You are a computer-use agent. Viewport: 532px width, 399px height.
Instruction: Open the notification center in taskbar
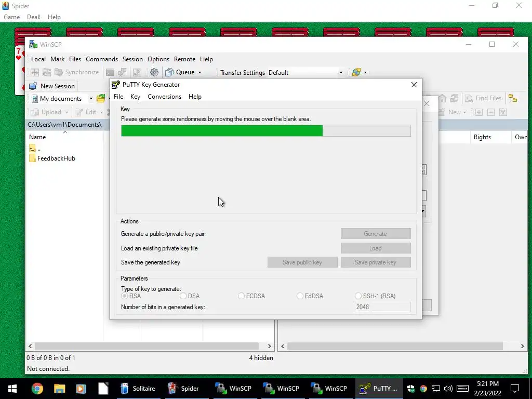(x=515, y=389)
